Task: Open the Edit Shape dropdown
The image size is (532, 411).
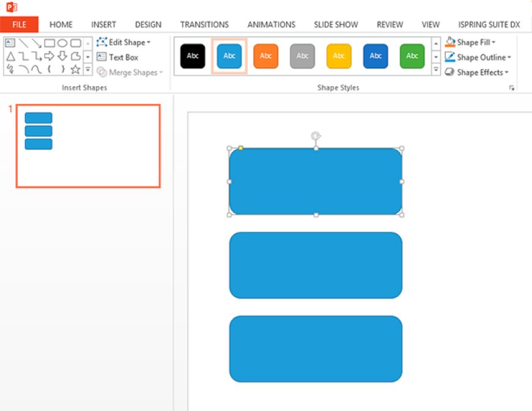Action: 124,42
